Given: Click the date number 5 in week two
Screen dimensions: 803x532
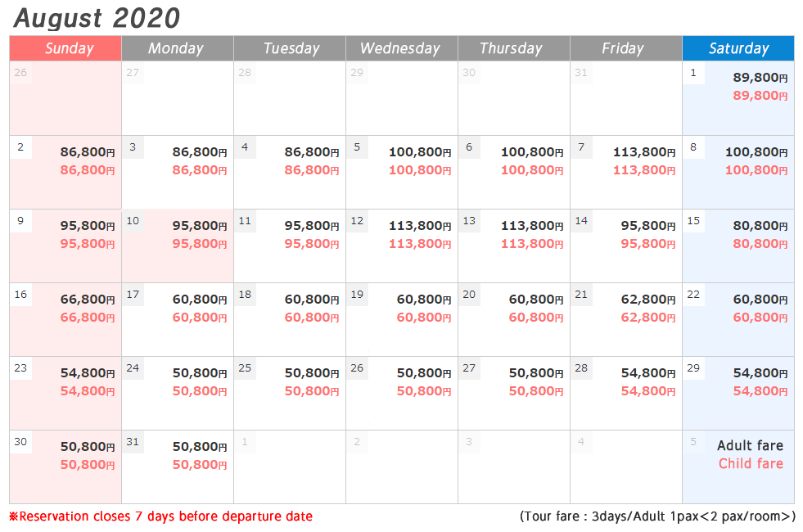Looking at the screenshot, I should 357,147.
